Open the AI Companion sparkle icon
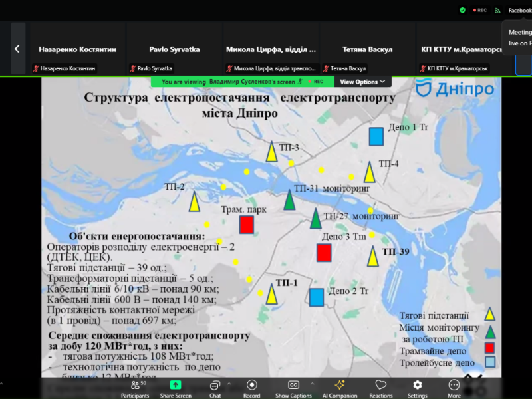Screen dimensions: 532x399 coord(340,384)
